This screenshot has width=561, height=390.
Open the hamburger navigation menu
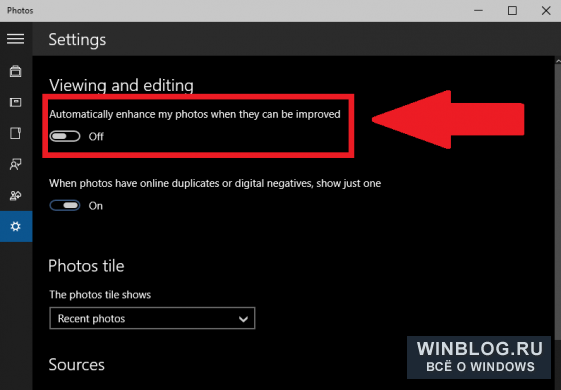point(15,39)
